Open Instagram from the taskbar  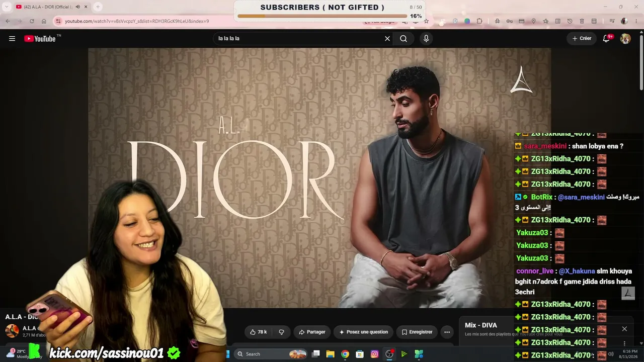tap(374, 354)
